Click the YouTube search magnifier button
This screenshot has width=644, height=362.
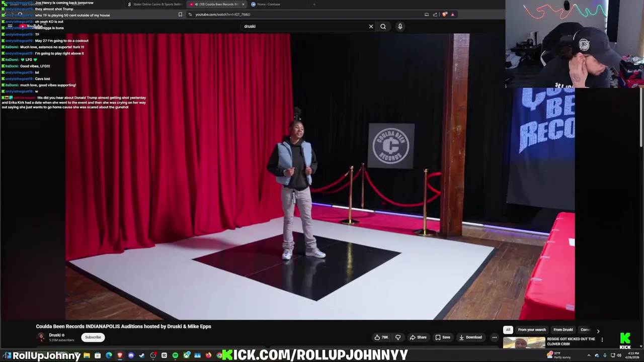tap(383, 26)
